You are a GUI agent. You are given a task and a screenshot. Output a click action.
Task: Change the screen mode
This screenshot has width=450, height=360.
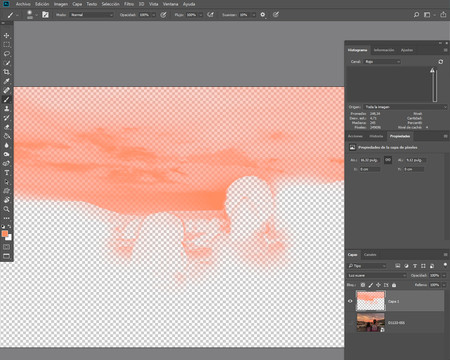6,256
